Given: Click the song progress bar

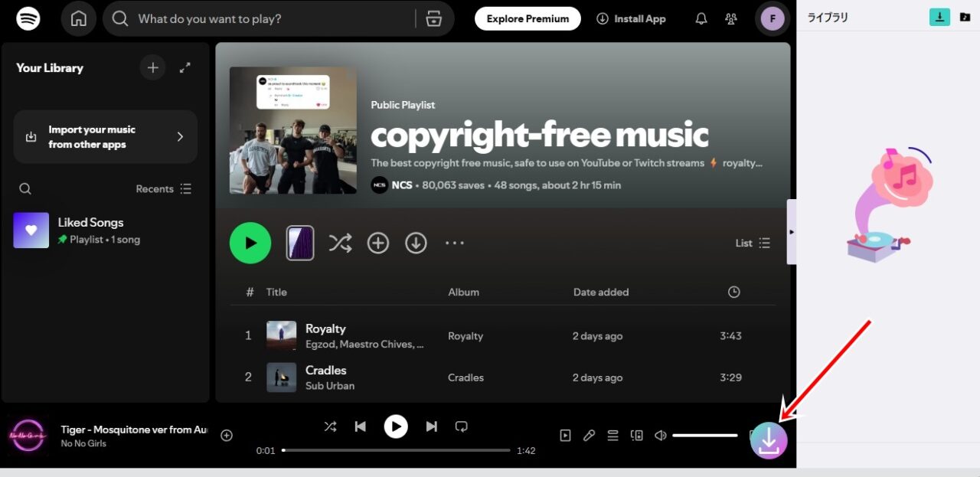Looking at the screenshot, I should click(x=396, y=450).
